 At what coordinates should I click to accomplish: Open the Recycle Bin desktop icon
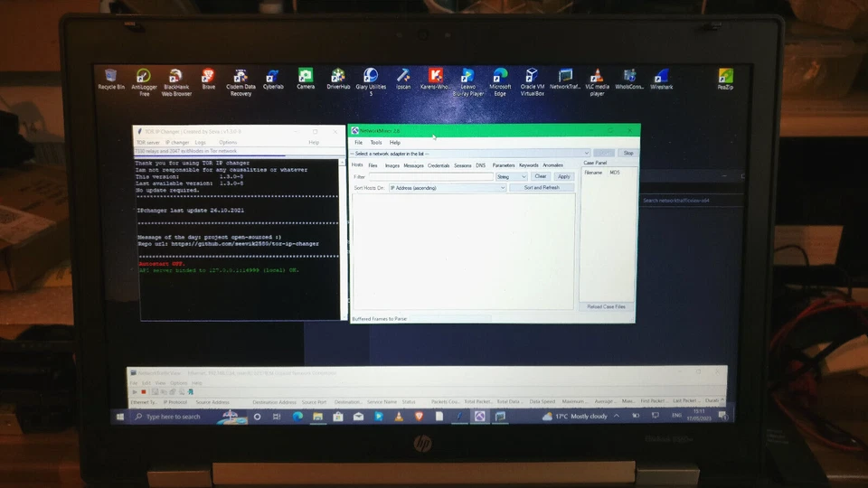click(110, 80)
